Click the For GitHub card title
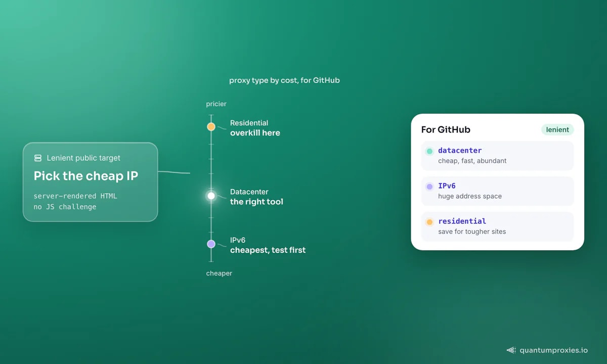The width and height of the screenshot is (607, 364). pos(446,130)
